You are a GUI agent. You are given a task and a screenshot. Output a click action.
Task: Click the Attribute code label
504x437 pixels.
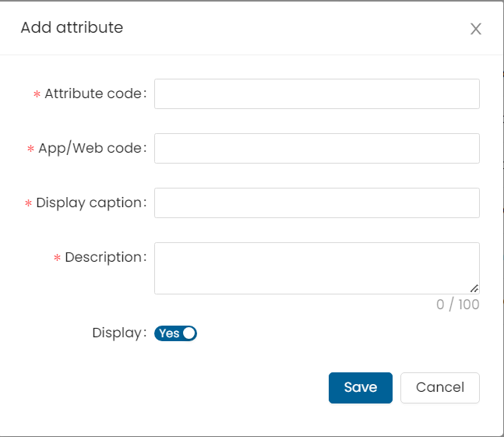click(96, 93)
